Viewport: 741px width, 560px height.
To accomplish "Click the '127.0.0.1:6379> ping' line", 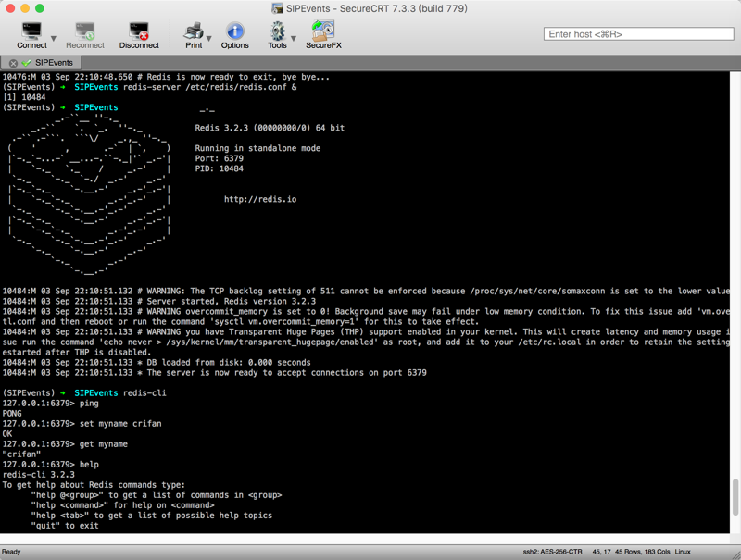I will click(51, 404).
